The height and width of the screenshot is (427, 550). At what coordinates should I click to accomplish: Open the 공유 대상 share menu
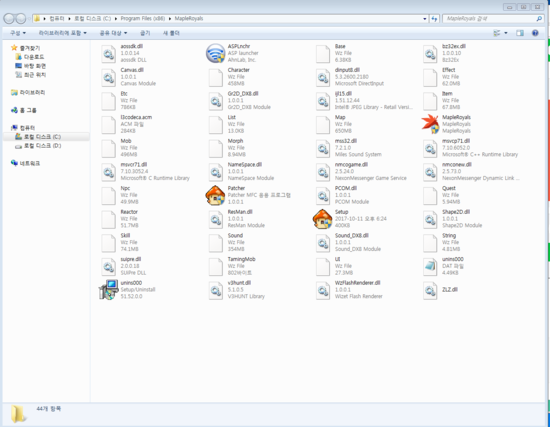click(x=113, y=33)
